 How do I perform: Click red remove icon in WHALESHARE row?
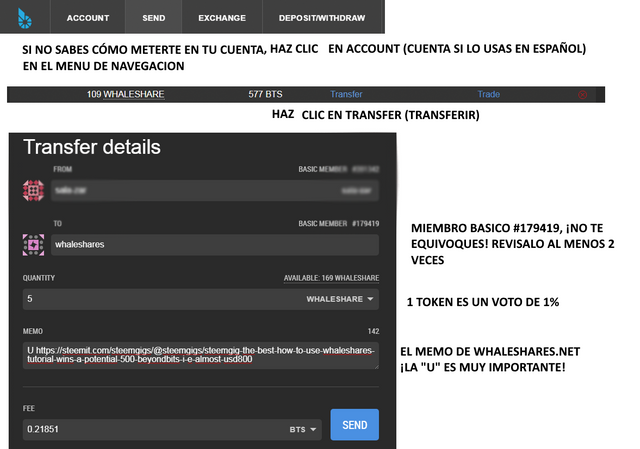click(x=582, y=95)
